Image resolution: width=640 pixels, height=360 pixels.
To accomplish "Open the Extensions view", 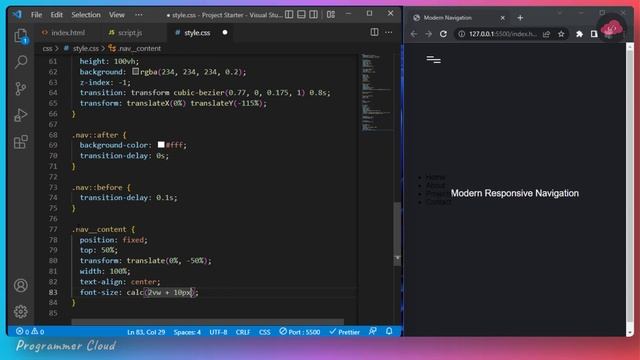I will pos(21,142).
